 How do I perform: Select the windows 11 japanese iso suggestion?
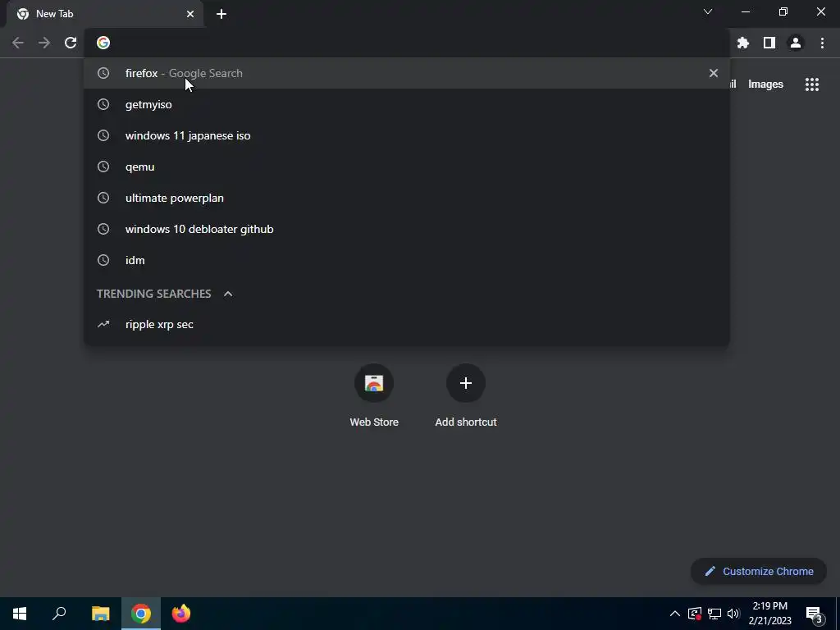(x=407, y=135)
